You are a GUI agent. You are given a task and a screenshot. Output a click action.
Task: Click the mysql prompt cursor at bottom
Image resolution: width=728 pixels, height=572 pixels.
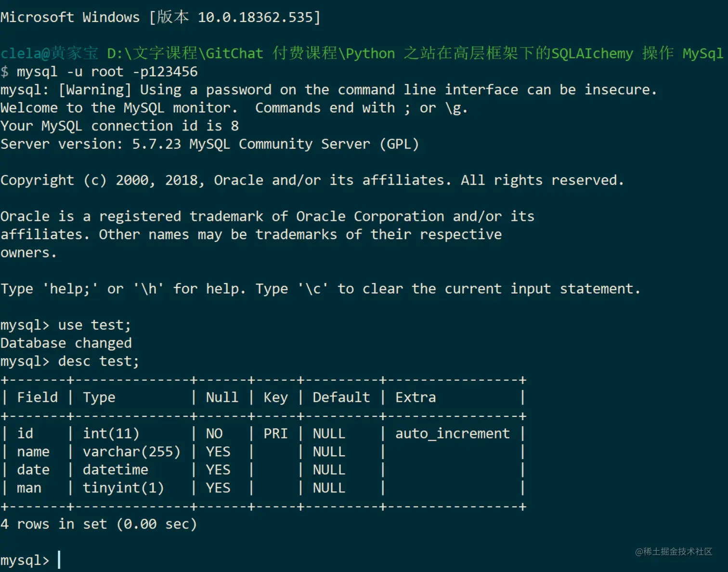(59, 560)
